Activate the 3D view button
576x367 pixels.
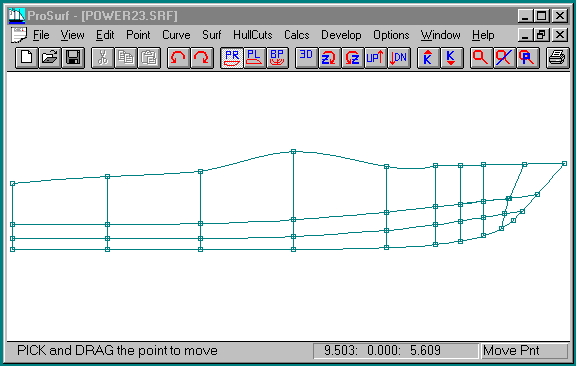[x=306, y=58]
